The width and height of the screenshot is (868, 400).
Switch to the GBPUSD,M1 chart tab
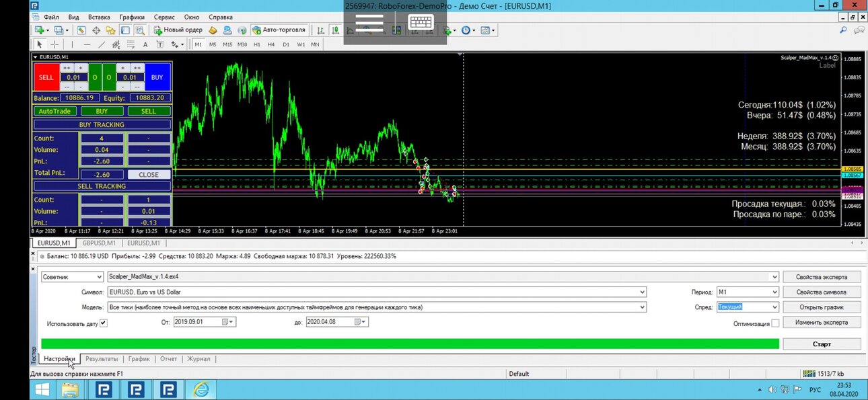[x=99, y=243]
